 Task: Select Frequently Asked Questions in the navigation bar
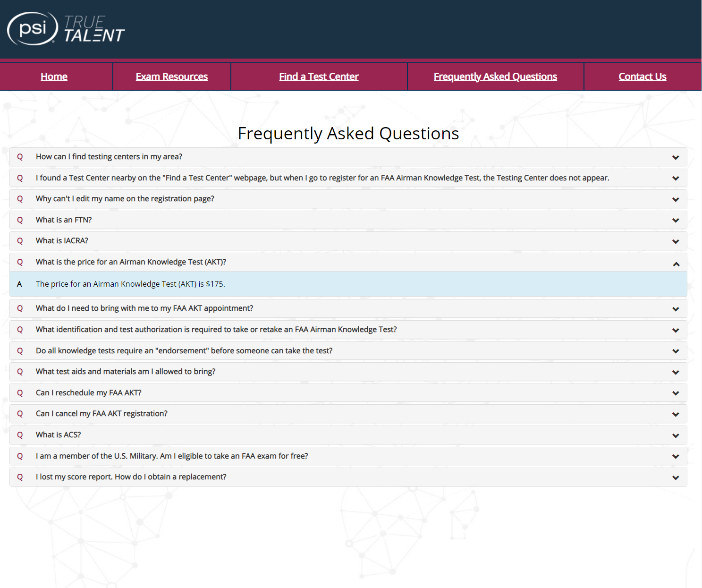pos(495,77)
